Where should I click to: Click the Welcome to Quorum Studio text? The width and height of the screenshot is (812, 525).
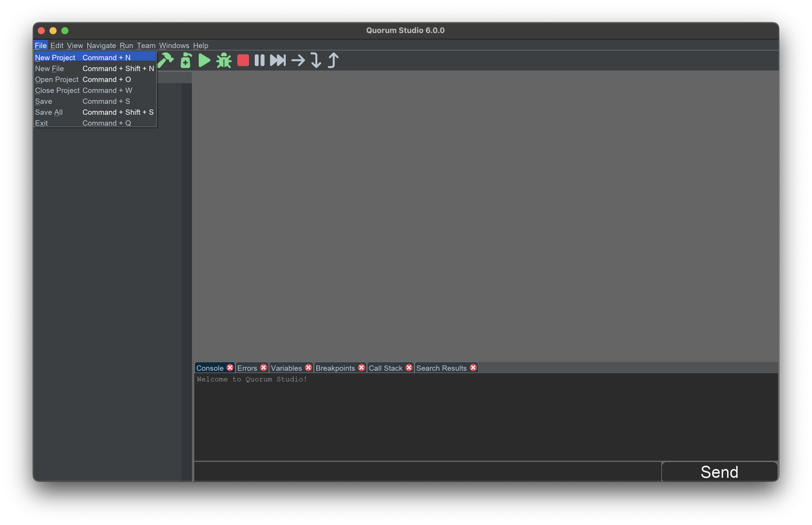[x=252, y=379]
